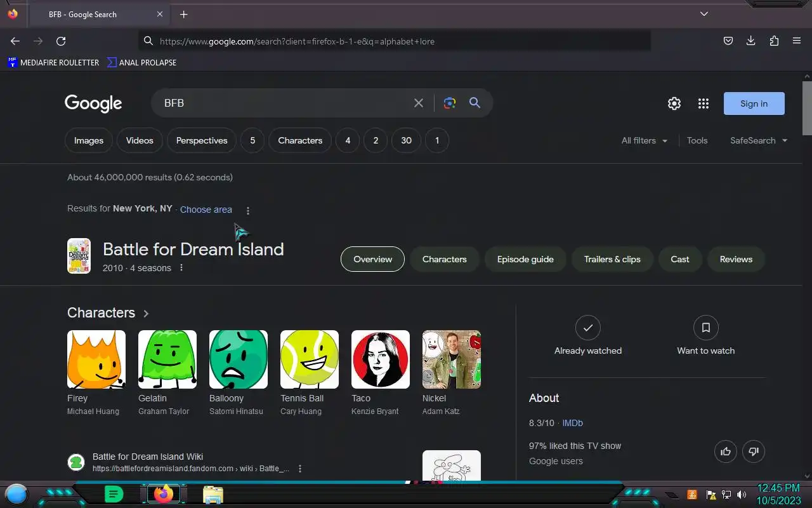812x508 pixels.
Task: Like this TV show thumbs up
Action: coord(726,451)
